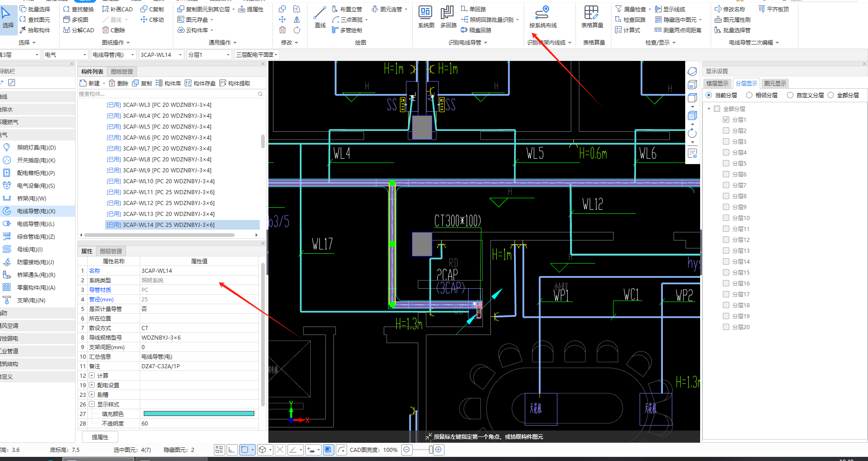Screen dimensions: 868x461
Task: Select 桥架(电)(W) in navigation bar
Action: (32, 198)
